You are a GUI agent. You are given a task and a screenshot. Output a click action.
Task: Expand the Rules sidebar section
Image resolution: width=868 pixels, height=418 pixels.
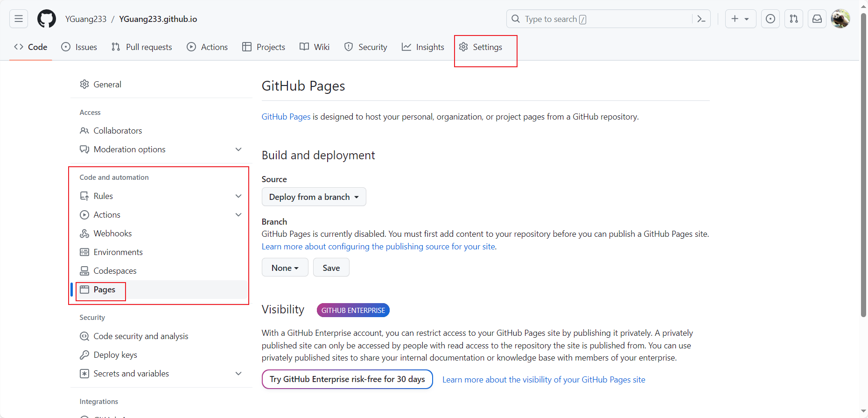tap(238, 196)
